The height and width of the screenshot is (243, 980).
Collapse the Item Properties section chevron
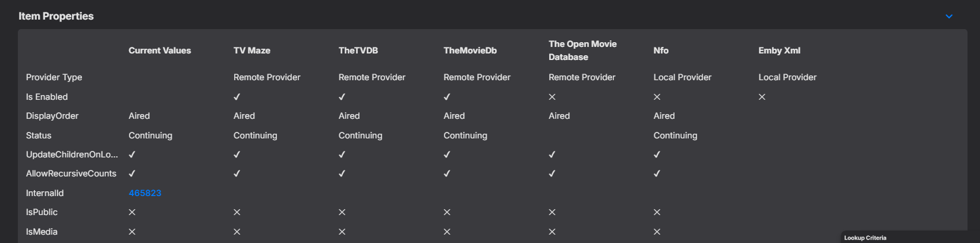coord(949,16)
